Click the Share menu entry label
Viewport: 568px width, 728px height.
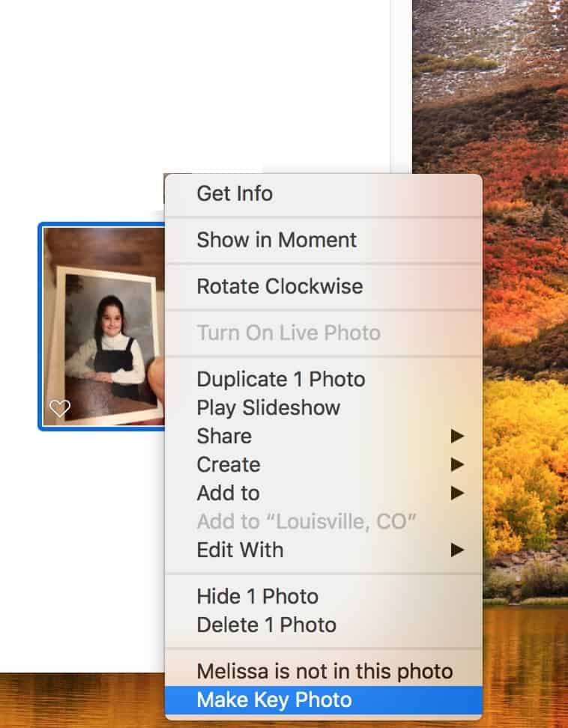[x=224, y=436]
